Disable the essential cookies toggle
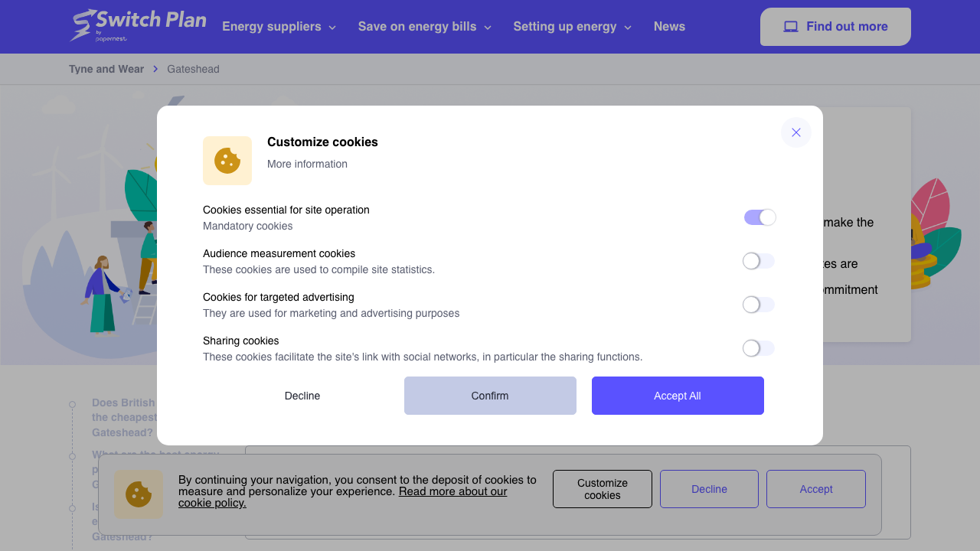This screenshot has height=551, width=980. click(759, 217)
